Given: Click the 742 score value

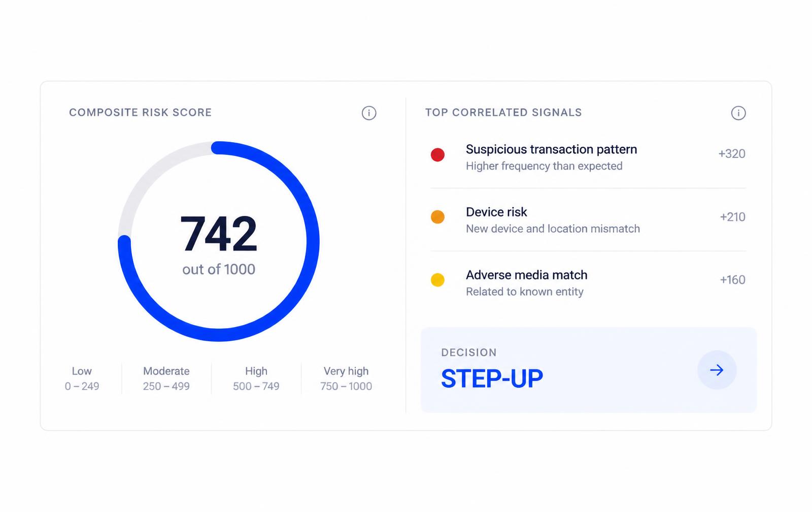Looking at the screenshot, I should [219, 234].
